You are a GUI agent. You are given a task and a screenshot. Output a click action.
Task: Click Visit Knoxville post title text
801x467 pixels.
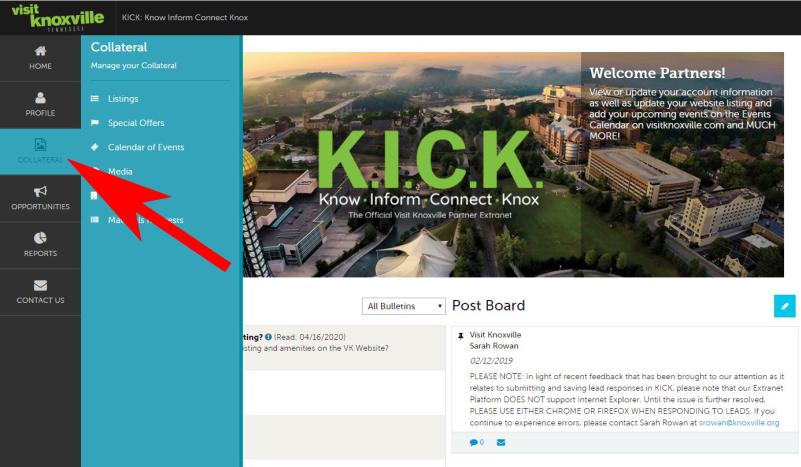pos(496,335)
